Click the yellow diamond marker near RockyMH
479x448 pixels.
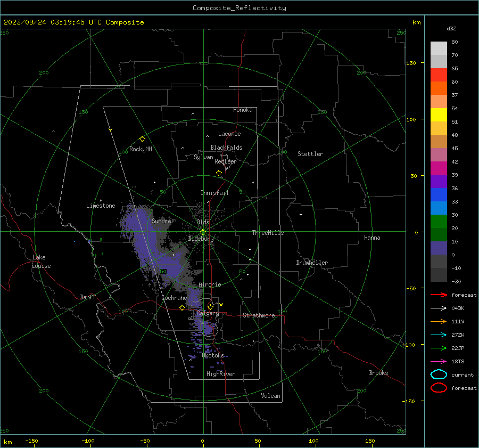click(142, 139)
